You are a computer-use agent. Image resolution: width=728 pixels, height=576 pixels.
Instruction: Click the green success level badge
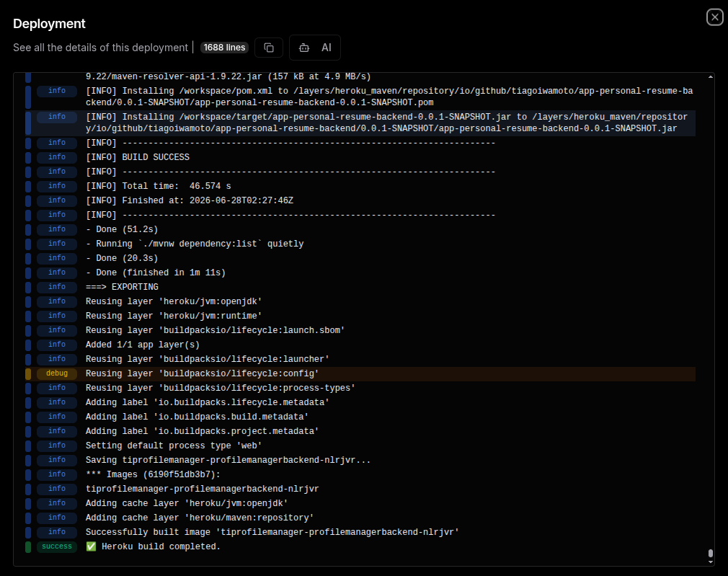coord(57,546)
